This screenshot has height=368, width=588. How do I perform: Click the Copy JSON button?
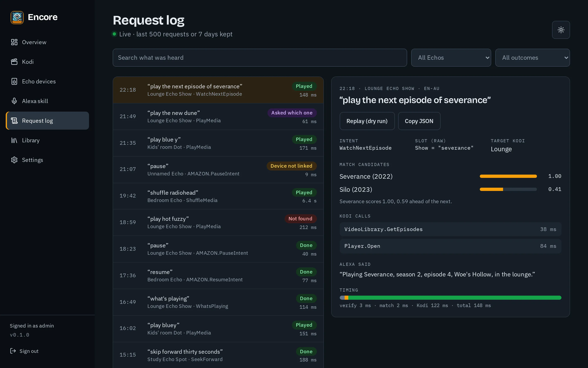(x=419, y=121)
